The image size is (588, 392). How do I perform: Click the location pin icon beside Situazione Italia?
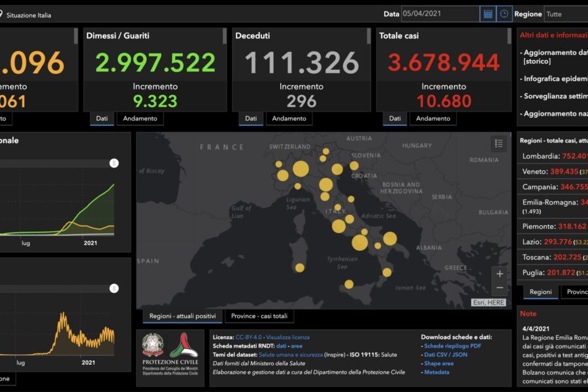click(x=2, y=14)
